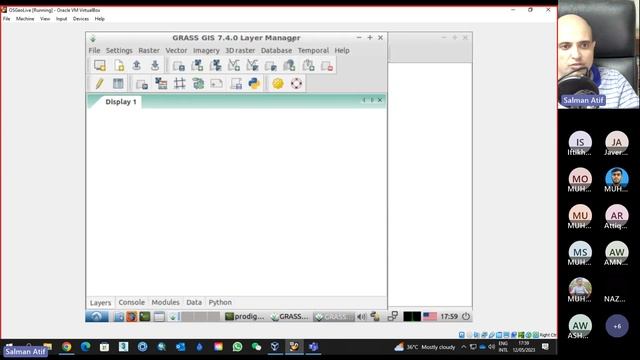Select participant avatar AR

pos(617,215)
